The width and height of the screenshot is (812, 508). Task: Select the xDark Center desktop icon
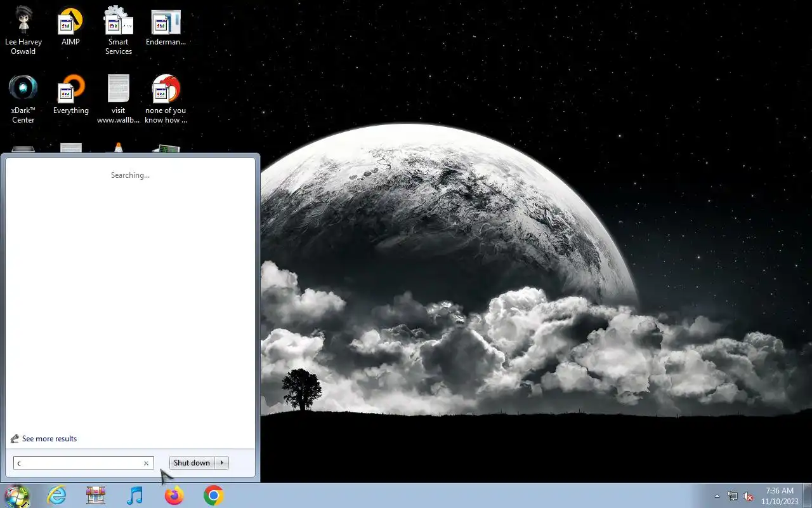(23, 98)
